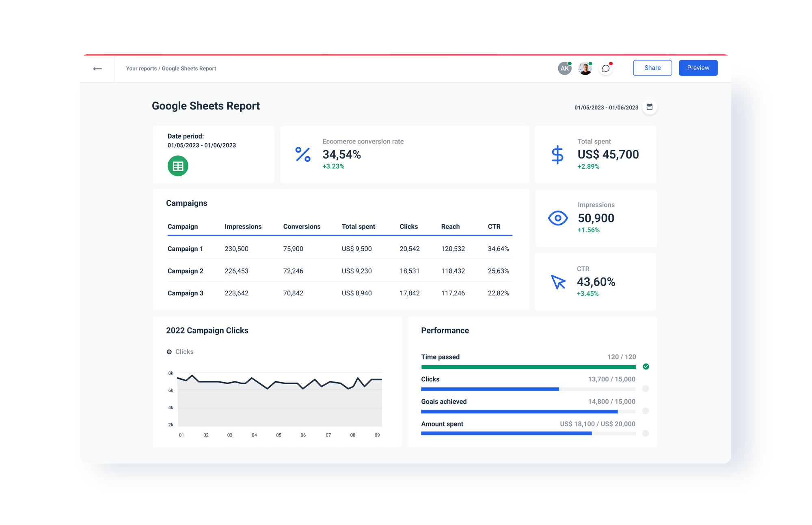Click Your reports in the breadcrumb
The width and height of the screenshot is (812, 525).
141,68
